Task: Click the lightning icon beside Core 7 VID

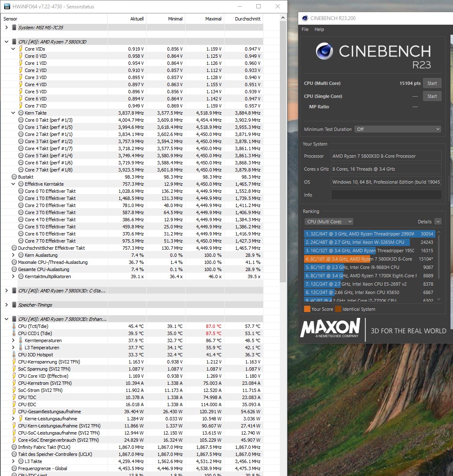Action: click(20, 106)
